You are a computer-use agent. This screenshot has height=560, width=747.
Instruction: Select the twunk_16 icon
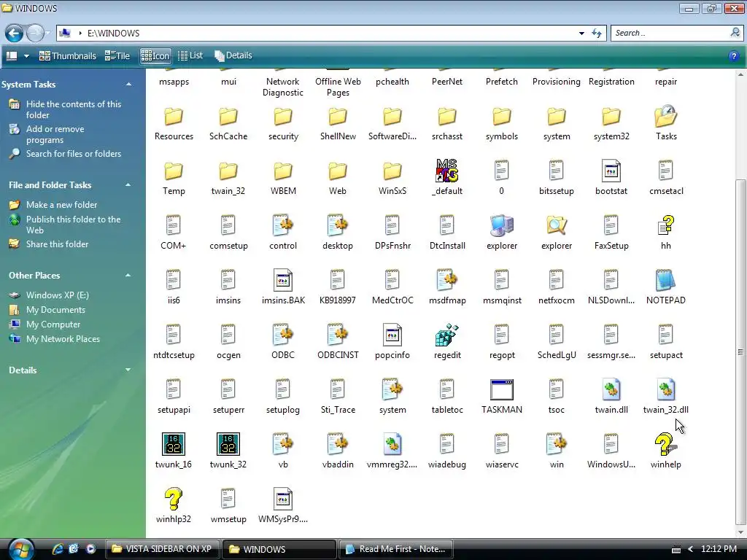point(174,445)
